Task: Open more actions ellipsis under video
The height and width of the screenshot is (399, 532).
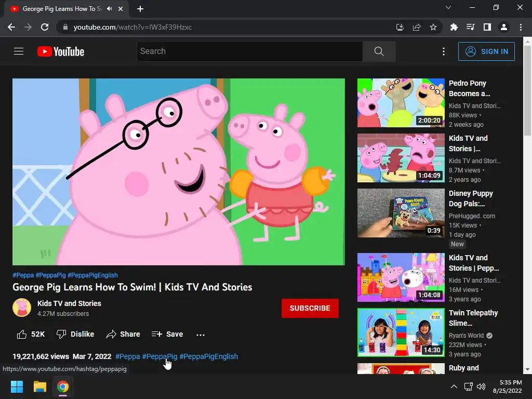Action: (x=201, y=335)
